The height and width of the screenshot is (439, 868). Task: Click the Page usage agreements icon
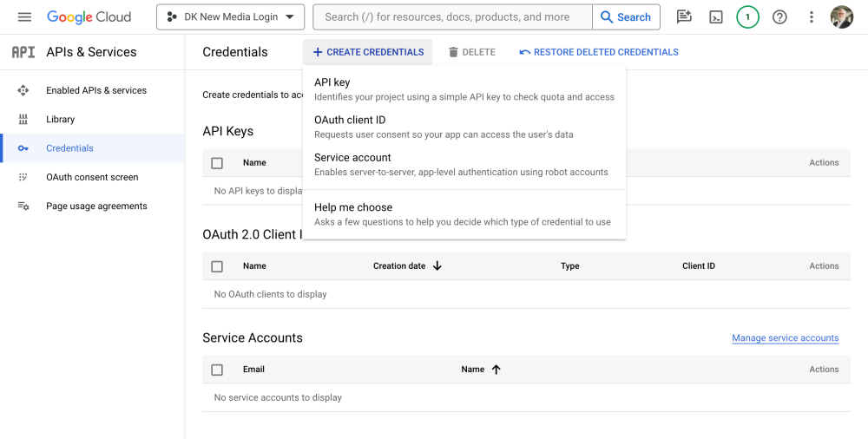point(23,206)
